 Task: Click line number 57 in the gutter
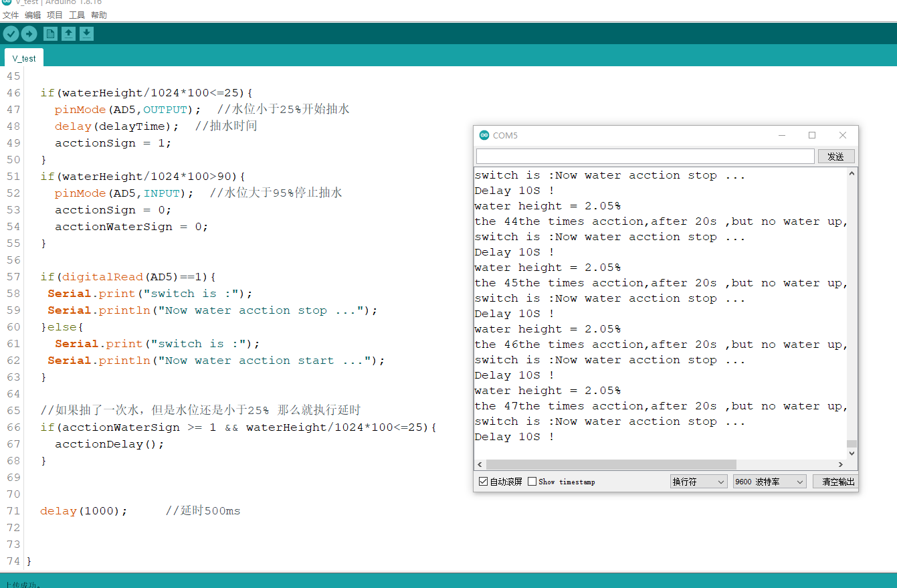(x=13, y=277)
